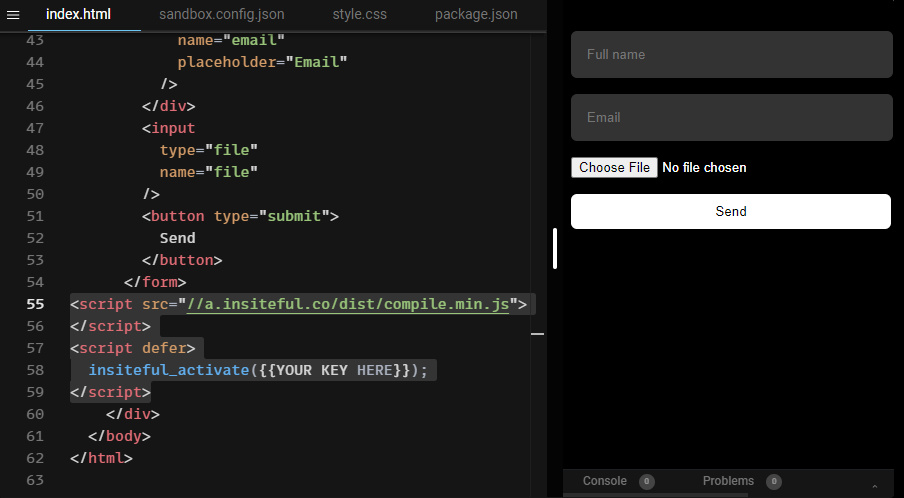Click the editor/preview divider handle
904x498 pixels.
click(555, 248)
